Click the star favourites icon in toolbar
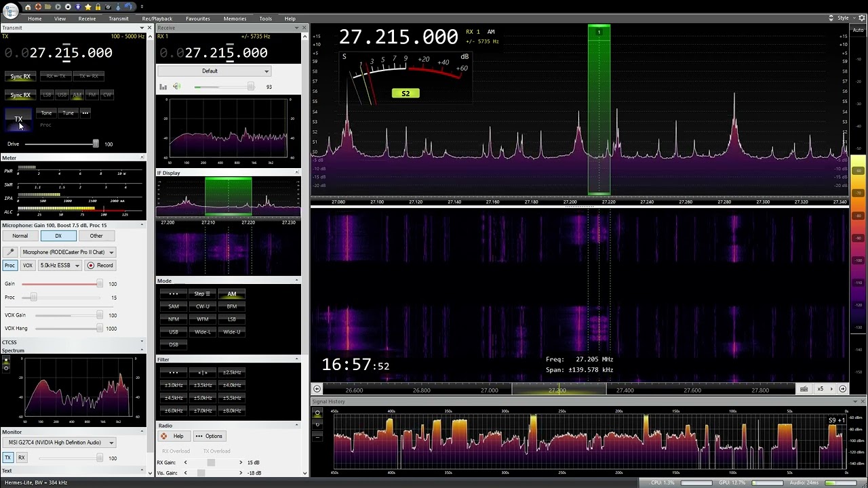Screen dimensions: 868x488 click(x=88, y=7)
